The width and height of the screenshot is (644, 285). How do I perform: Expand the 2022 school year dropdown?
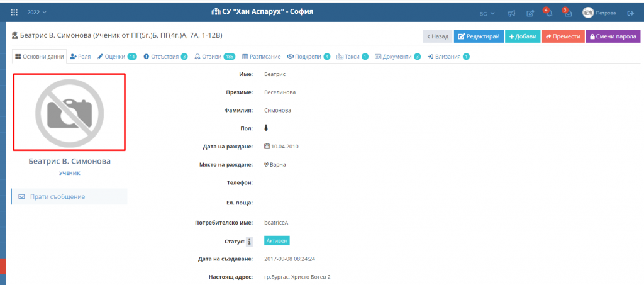(36, 13)
